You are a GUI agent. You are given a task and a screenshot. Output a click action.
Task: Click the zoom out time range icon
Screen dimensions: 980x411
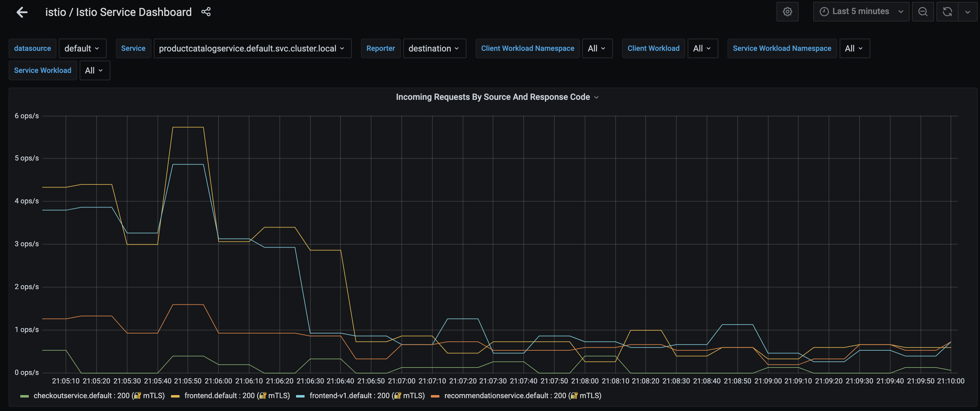click(923, 12)
